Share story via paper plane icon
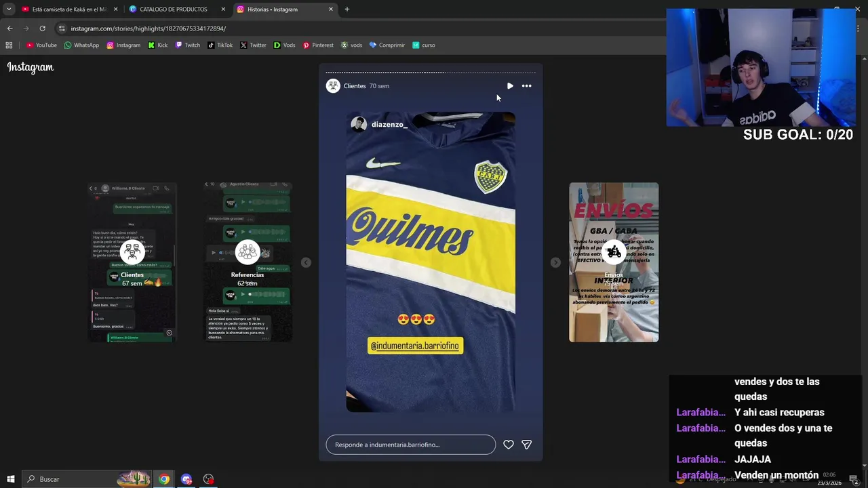This screenshot has width=868, height=488. click(527, 445)
